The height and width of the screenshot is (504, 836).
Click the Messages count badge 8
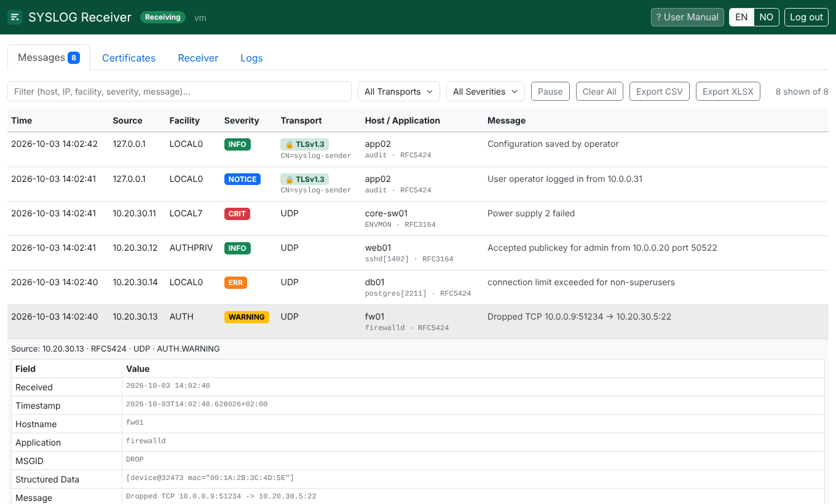click(74, 58)
